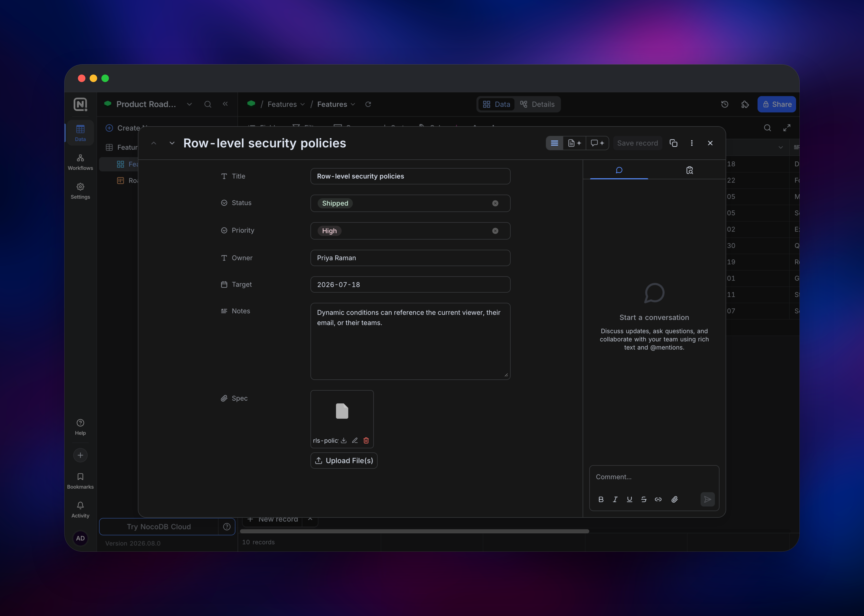This screenshot has height=616, width=864.
Task: Download the rls-polic spec file
Action: point(344,440)
